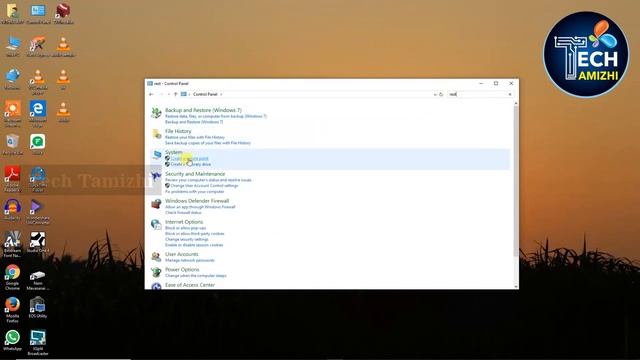The height and width of the screenshot is (360, 640).
Task: Select Recycle Bin desktop icon
Action: [x=12, y=145]
